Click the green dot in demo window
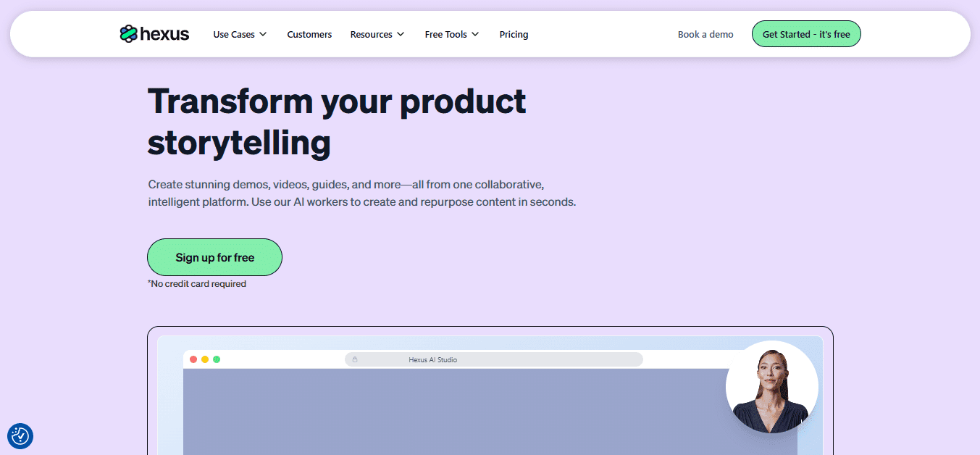Image resolution: width=980 pixels, height=455 pixels. [x=217, y=359]
